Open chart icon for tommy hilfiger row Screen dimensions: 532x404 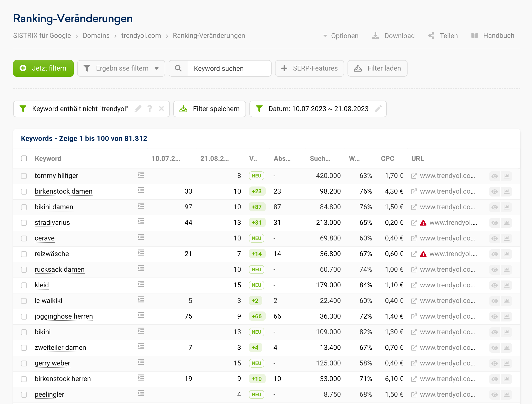coord(507,176)
